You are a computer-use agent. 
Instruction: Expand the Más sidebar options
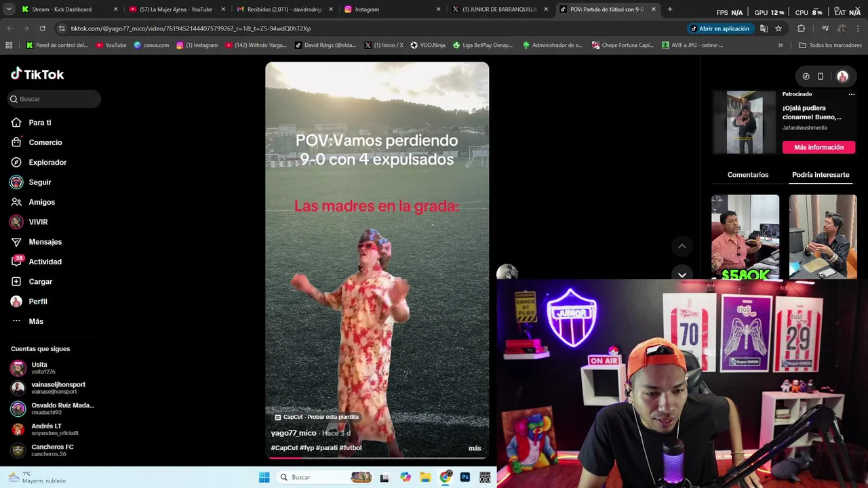[35, 321]
